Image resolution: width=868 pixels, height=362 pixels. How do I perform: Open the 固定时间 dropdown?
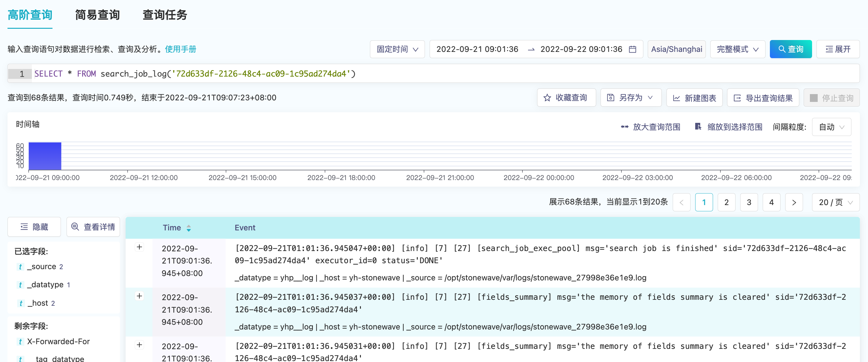tap(397, 49)
